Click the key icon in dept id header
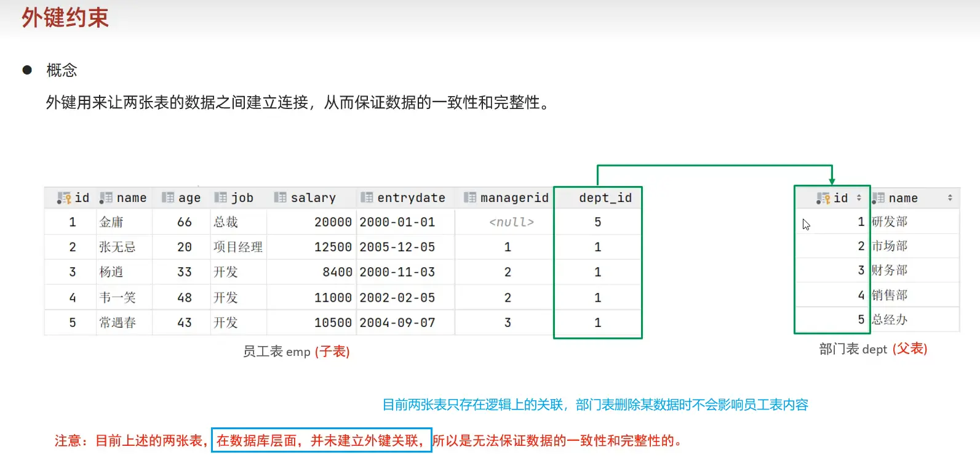This screenshot has width=980, height=460. coord(823,198)
